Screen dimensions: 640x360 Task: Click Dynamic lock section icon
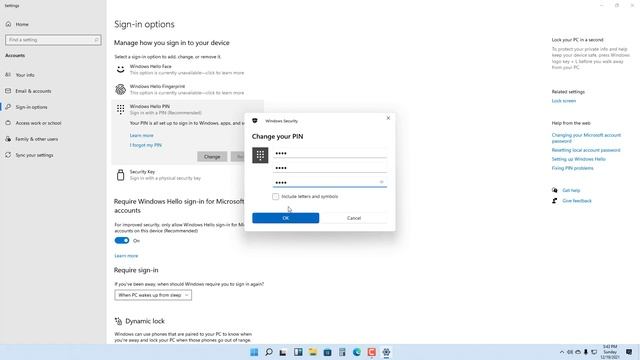(x=118, y=321)
